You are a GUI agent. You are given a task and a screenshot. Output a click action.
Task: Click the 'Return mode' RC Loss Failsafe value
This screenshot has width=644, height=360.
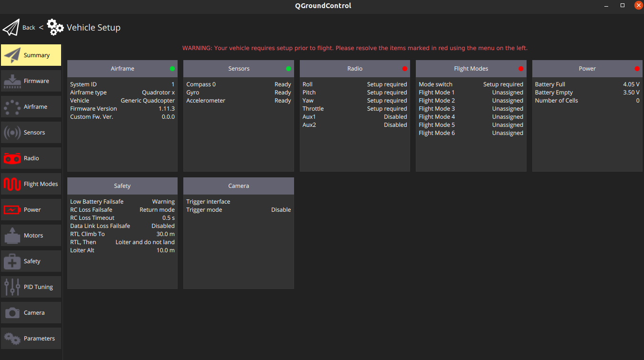[157, 210]
